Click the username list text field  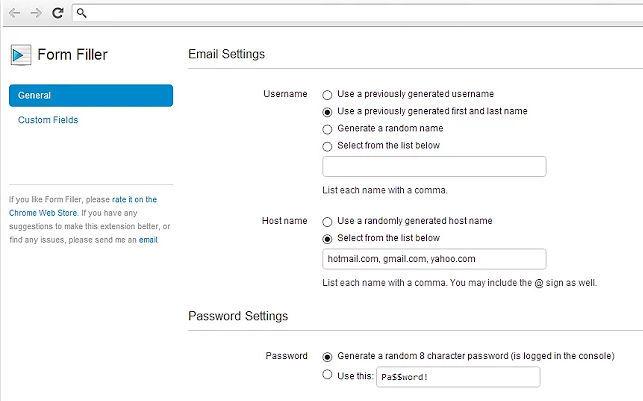tap(434, 167)
